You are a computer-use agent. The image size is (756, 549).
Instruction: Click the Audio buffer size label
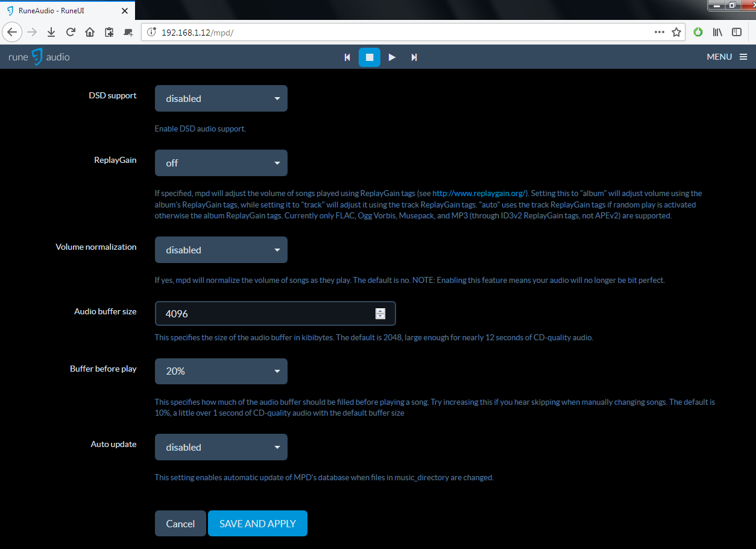click(x=106, y=311)
